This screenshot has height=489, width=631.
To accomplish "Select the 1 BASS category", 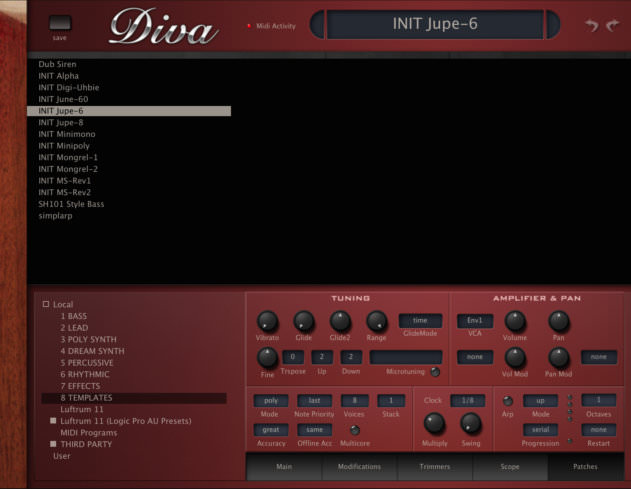I will (74, 316).
